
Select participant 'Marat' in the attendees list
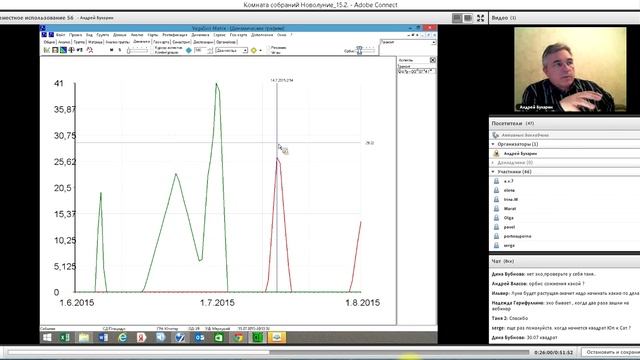[510, 209]
